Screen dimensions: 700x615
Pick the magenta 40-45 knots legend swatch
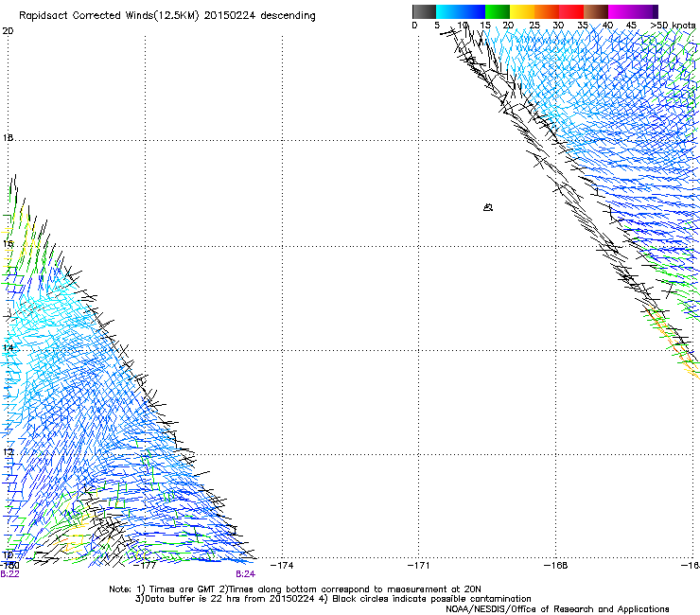tap(621, 11)
